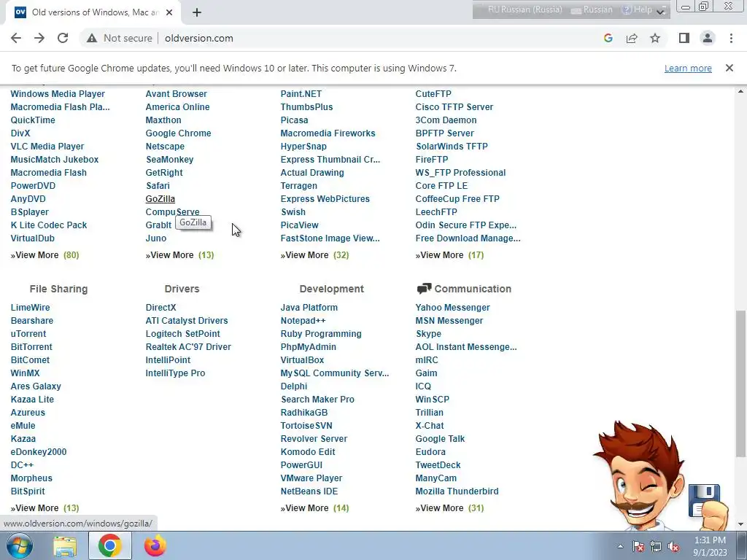Open the Learn more link
The image size is (747, 560).
688,68
